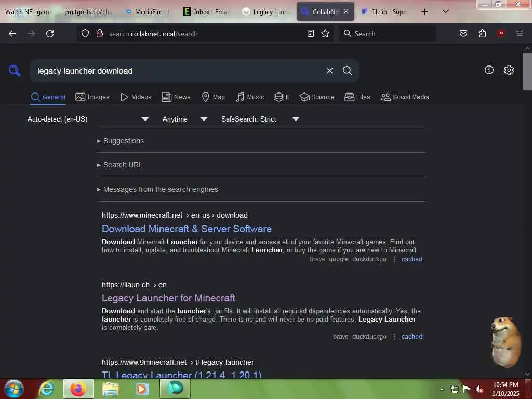Click the taskbar clock showing 10:54 PM
This screenshot has height=399, width=532.
coord(506,389)
